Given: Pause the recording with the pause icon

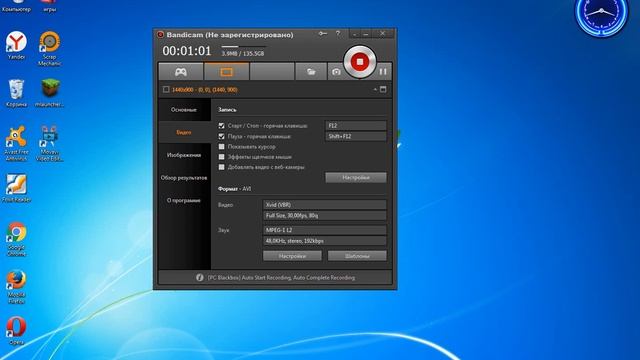Looking at the screenshot, I should tap(383, 72).
